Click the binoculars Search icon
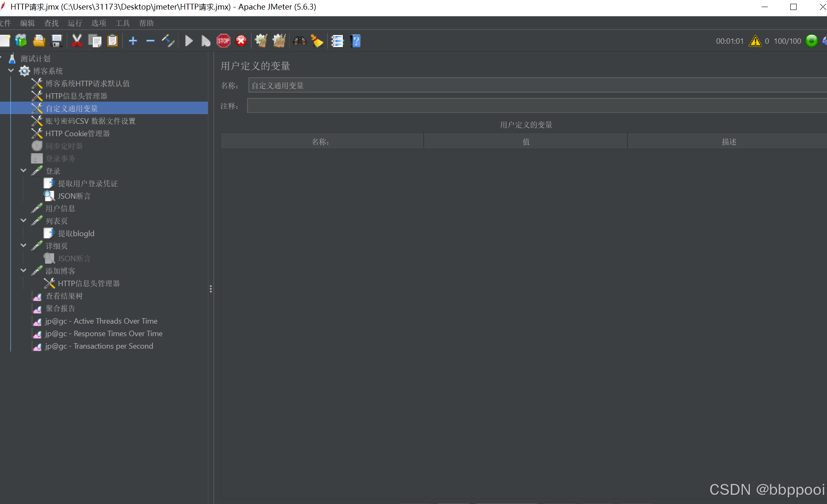The width and height of the screenshot is (827, 504). 300,41
